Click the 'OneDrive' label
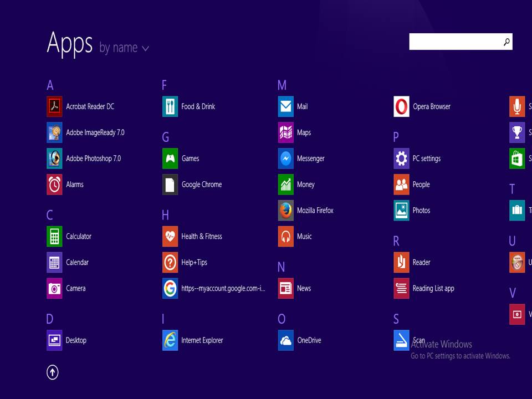This screenshot has width=532, height=399. pyautogui.click(x=309, y=340)
